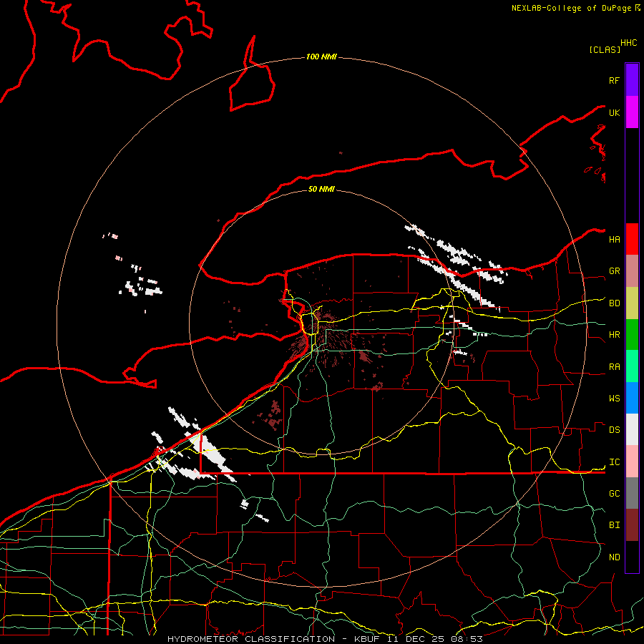Click the 'BI' legend label
Screen dimensions: 644x644
[x=614, y=525]
